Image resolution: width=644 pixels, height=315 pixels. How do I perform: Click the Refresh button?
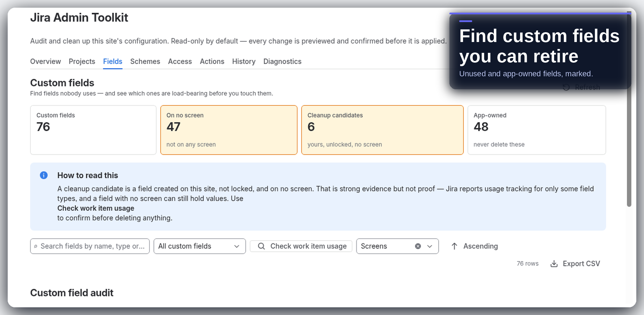[x=581, y=87]
